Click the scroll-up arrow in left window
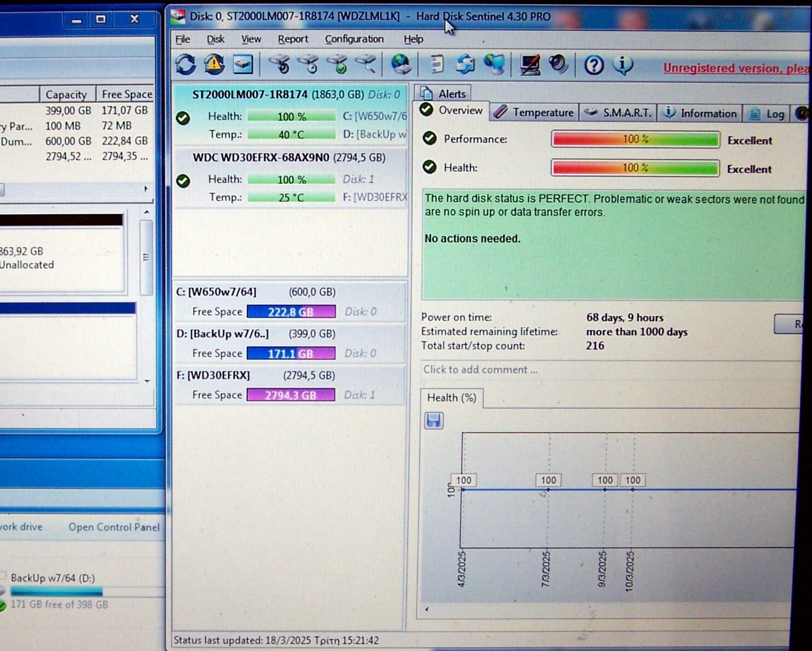Image resolution: width=812 pixels, height=651 pixels. 147,212
